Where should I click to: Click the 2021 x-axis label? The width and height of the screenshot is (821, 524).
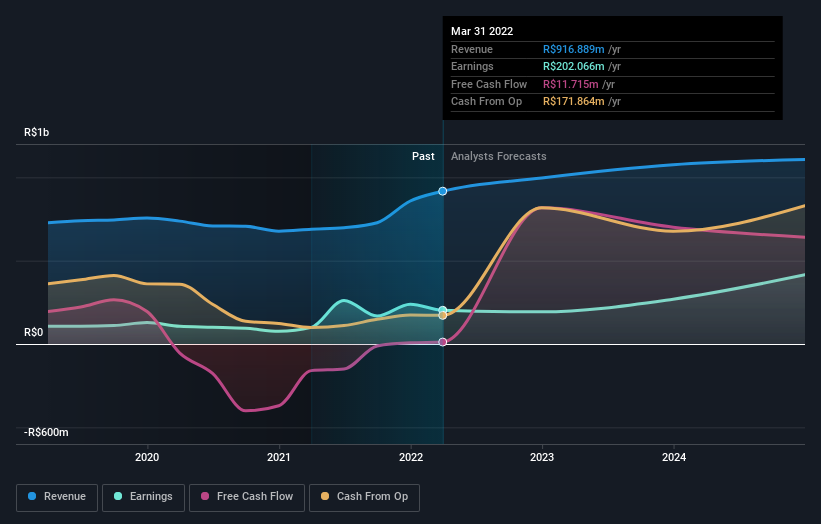(279, 457)
